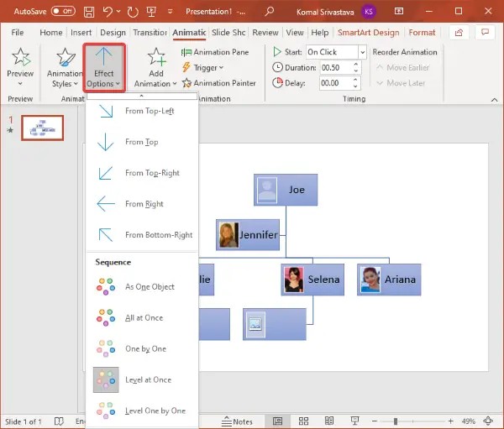The image size is (504, 429).
Task: Zoom out with minus button
Action: click(x=375, y=421)
